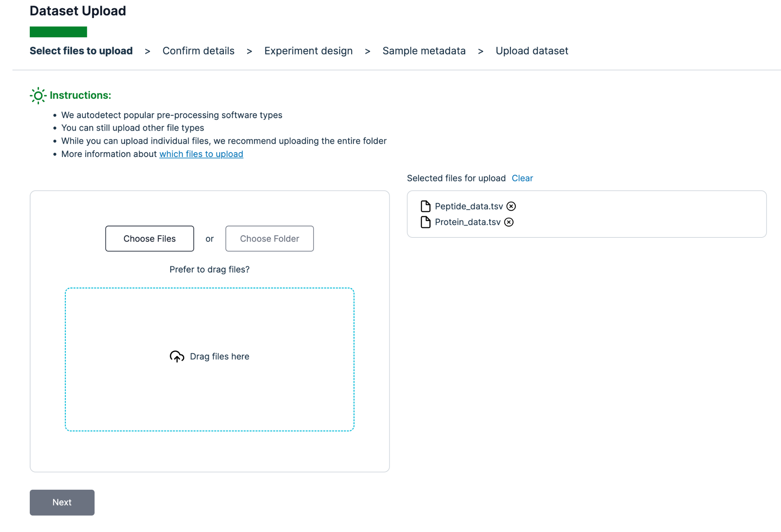Click the cloud upload icon
Screen dimensions: 781x532
click(x=177, y=356)
